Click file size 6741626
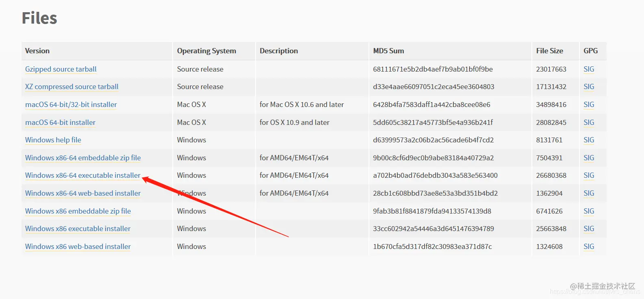 coord(549,211)
